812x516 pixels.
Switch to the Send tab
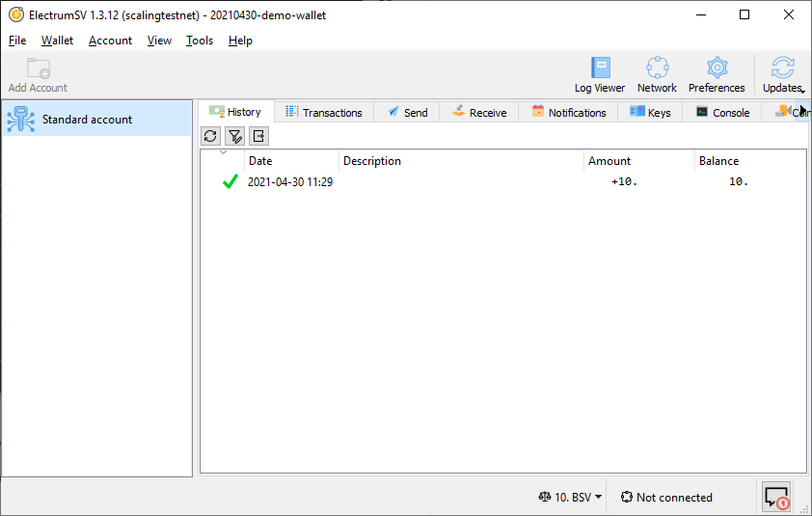(407, 113)
